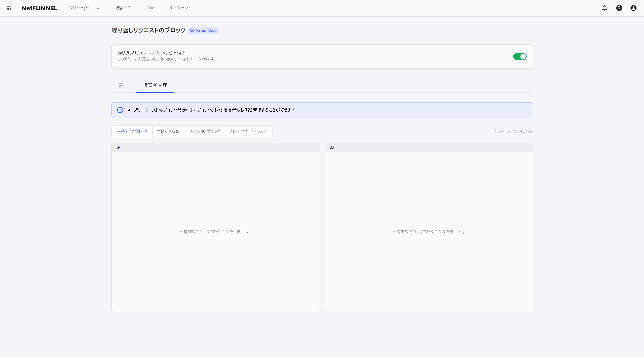Select ブロック解除 filter button
Image resolution: width=644 pixels, height=357 pixels.
point(168,132)
